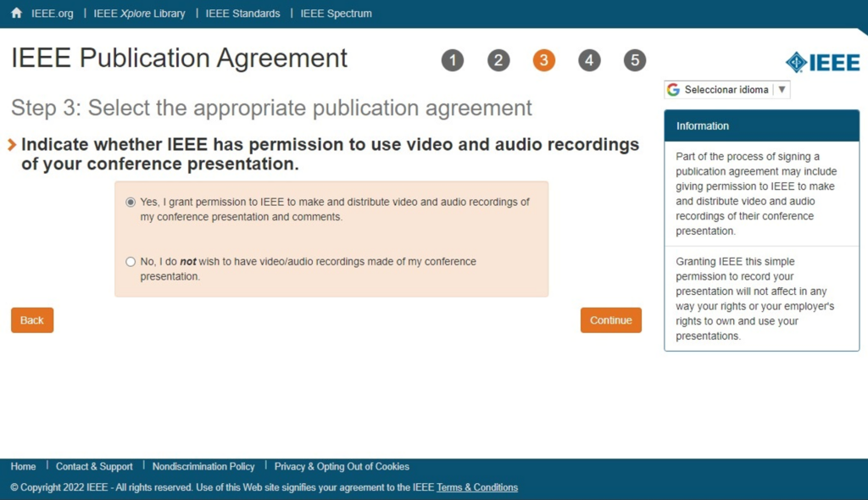This screenshot has width=868, height=500.
Task: Click the 'Granting IEEE this simple permission' paragraph
Action: point(755,298)
